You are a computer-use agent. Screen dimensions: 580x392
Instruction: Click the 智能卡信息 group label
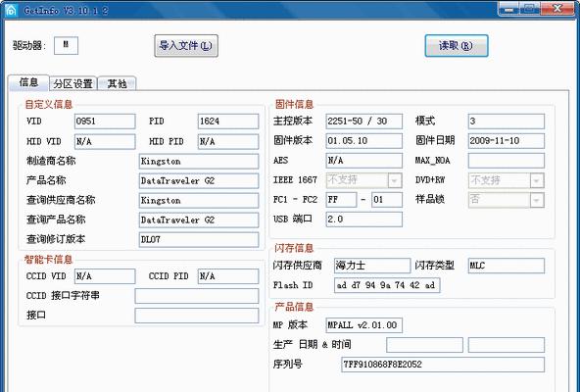pyautogui.click(x=48, y=260)
